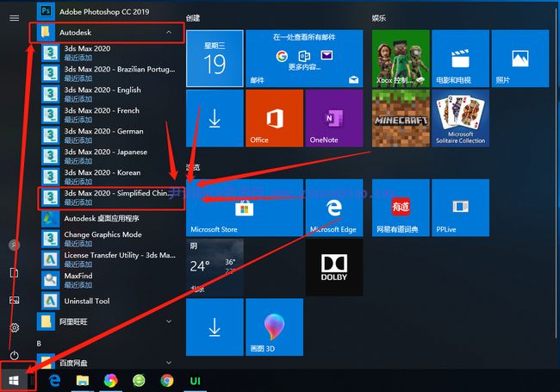560x392 pixels.
Task: Open the PPLive tile
Action: pos(460,208)
